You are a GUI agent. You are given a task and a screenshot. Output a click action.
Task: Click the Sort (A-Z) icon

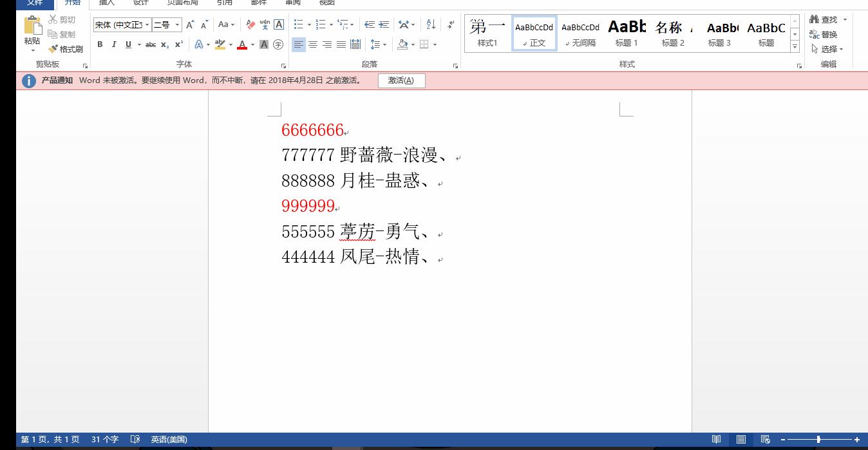(431, 24)
